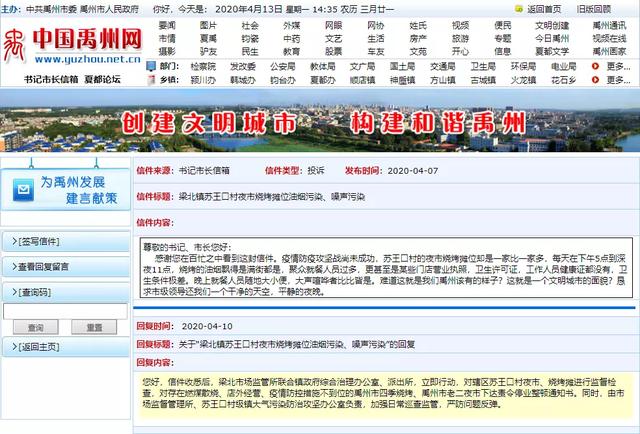Open the 钧瓷 navigation link
Viewport: 640px width, 434px height.
[x=250, y=39]
